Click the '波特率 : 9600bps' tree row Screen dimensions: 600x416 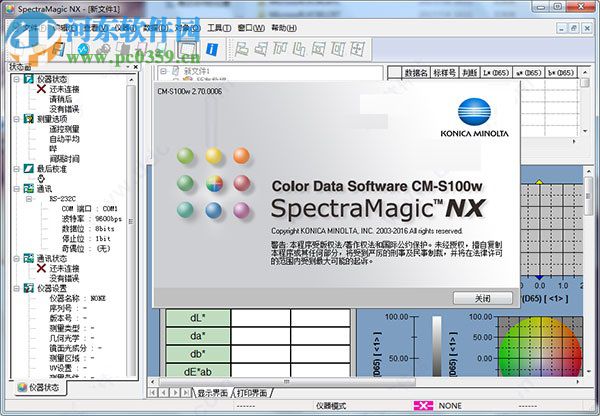[x=91, y=219]
